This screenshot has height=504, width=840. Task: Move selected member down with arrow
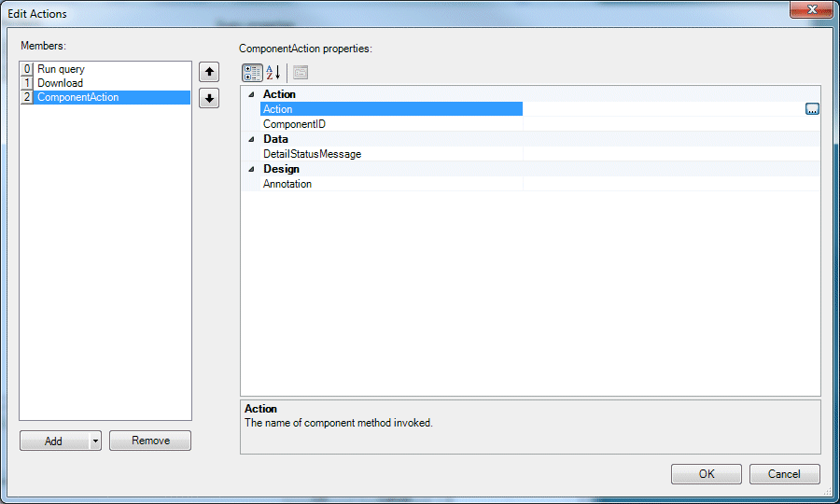[x=209, y=99]
